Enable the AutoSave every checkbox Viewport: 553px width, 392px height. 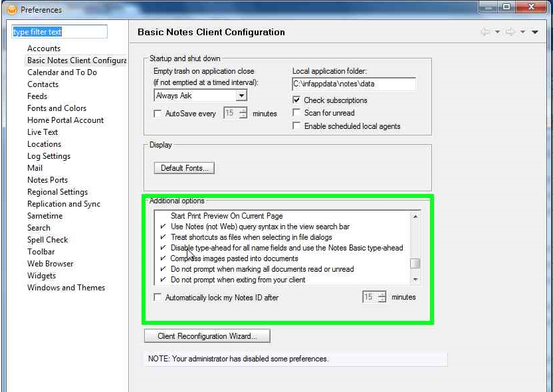(x=158, y=114)
